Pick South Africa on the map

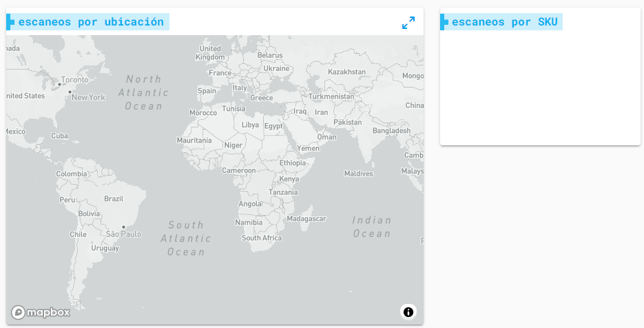(262, 238)
